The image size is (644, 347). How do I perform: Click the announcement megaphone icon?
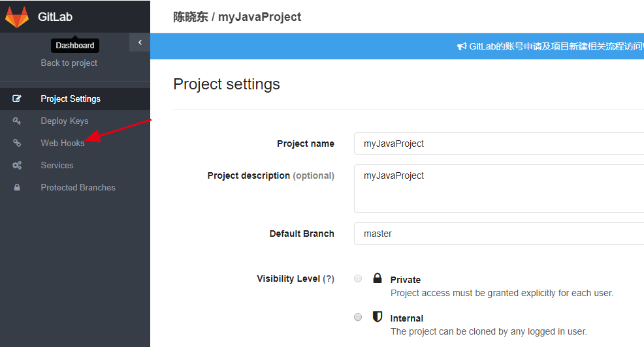[x=462, y=46]
